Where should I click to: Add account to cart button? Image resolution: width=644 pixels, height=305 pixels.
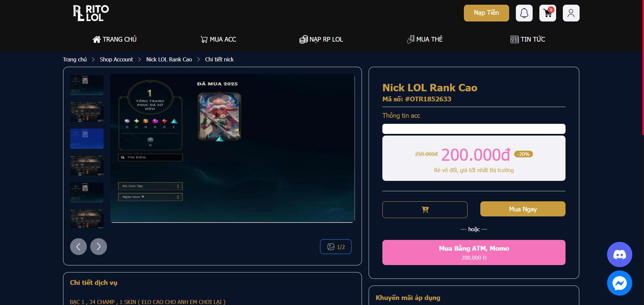(425, 210)
